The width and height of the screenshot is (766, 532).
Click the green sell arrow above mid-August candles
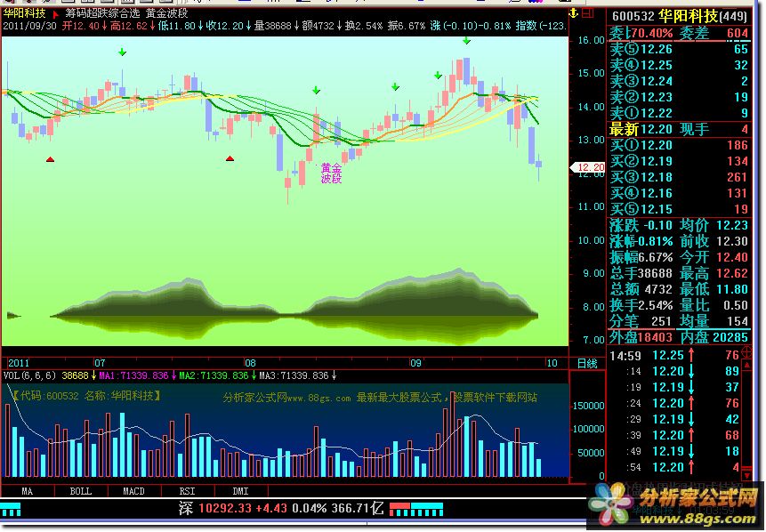316,91
